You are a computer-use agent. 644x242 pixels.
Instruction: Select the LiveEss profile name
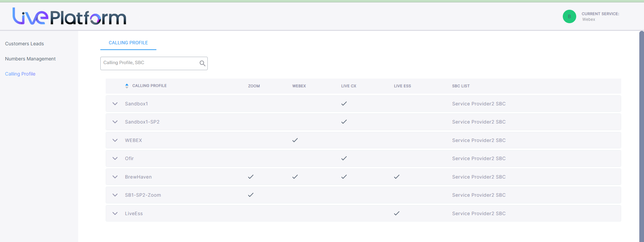[134, 213]
